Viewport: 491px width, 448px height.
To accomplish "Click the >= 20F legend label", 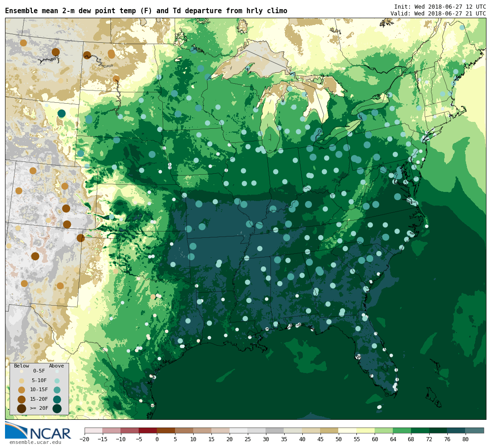I will click(39, 408).
